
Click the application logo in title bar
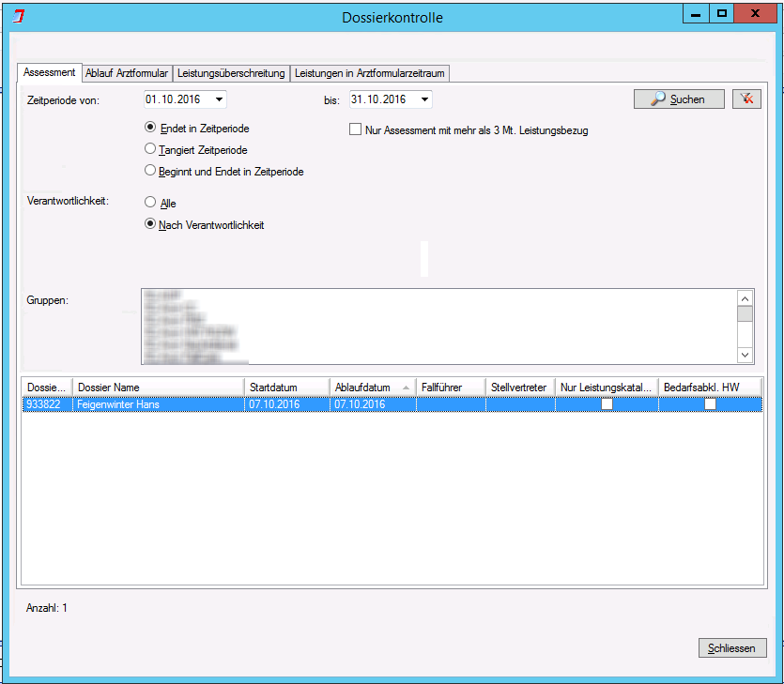click(19, 17)
